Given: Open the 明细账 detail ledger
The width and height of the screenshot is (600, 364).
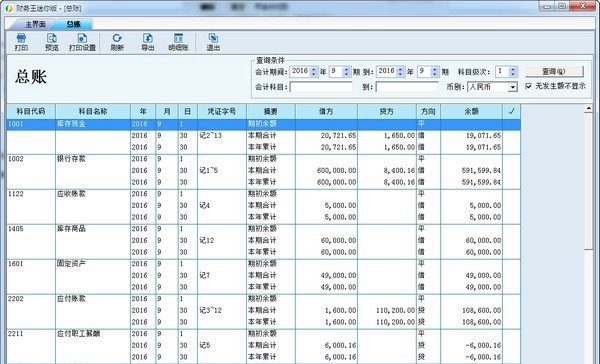Looking at the screenshot, I should (x=178, y=42).
